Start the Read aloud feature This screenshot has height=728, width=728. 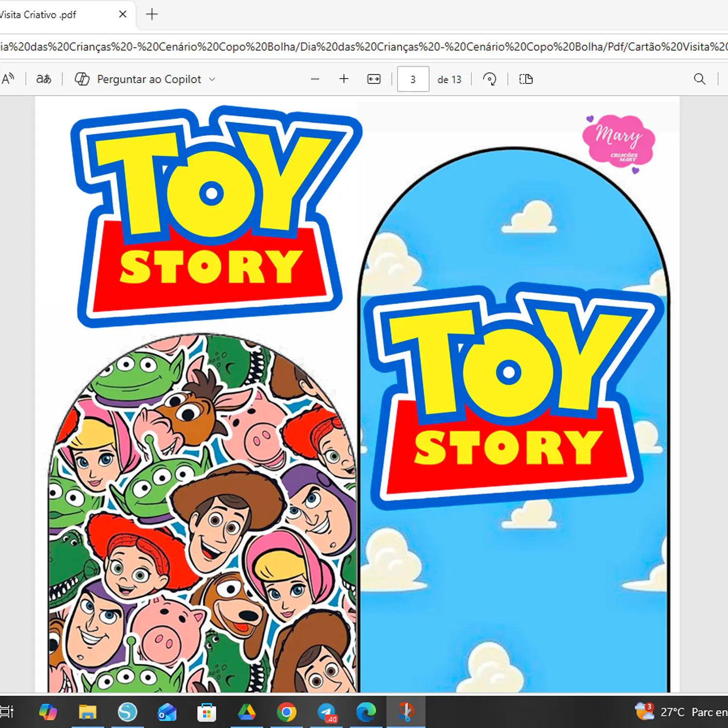click(x=8, y=79)
